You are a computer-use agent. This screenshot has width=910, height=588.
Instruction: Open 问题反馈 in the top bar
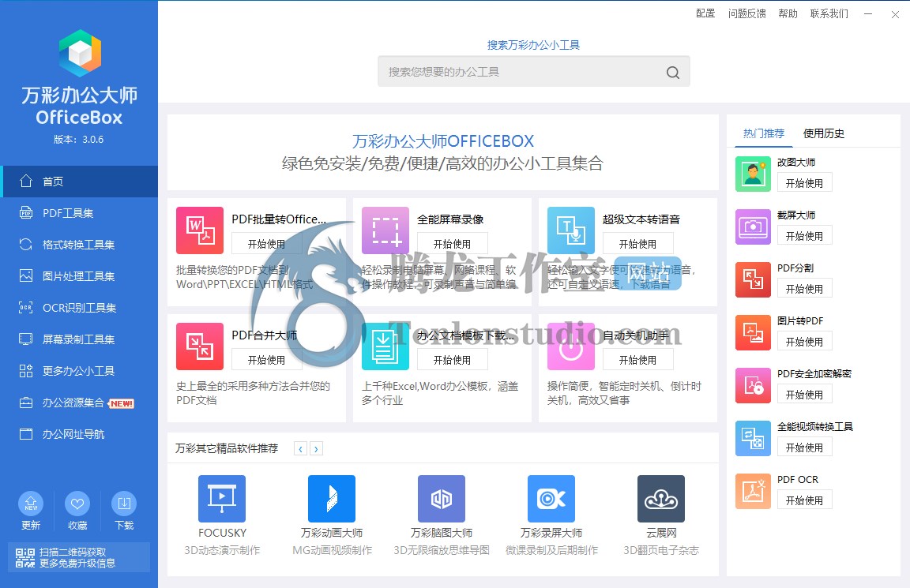pos(747,13)
